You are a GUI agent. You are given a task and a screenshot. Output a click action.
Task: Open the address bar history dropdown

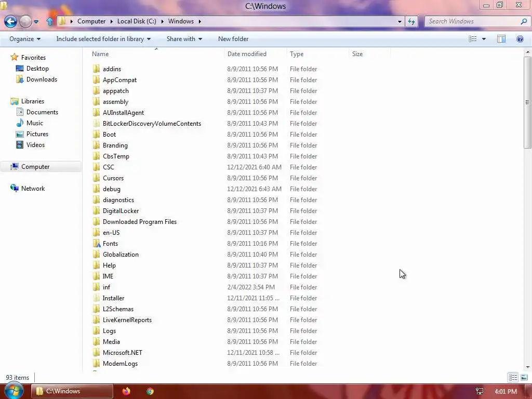[x=400, y=21]
